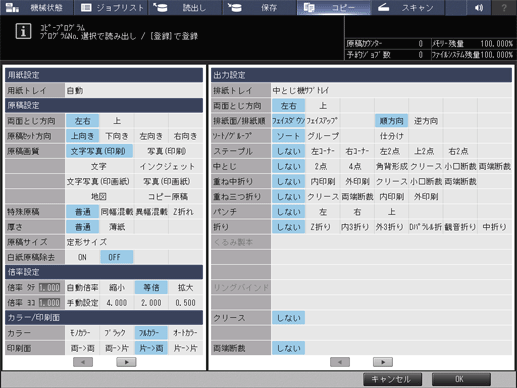Open 原稿サイズ 定形サイズ field
The image size is (517, 388).
(x=134, y=242)
